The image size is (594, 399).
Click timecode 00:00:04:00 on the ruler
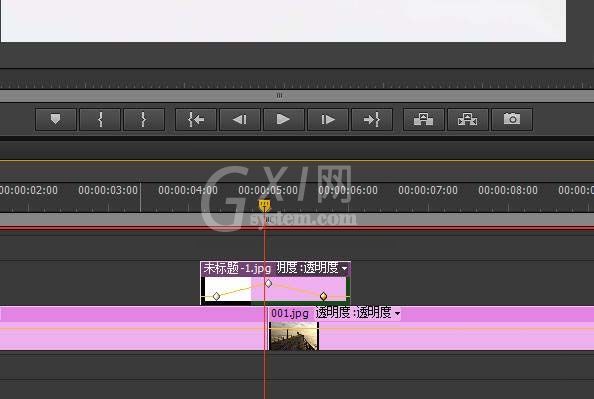[x=188, y=190]
